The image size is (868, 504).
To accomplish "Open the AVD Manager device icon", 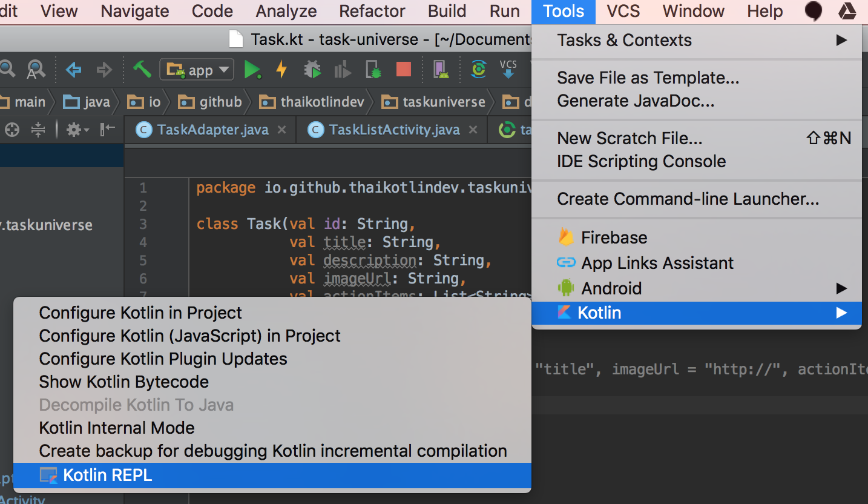I will (440, 69).
